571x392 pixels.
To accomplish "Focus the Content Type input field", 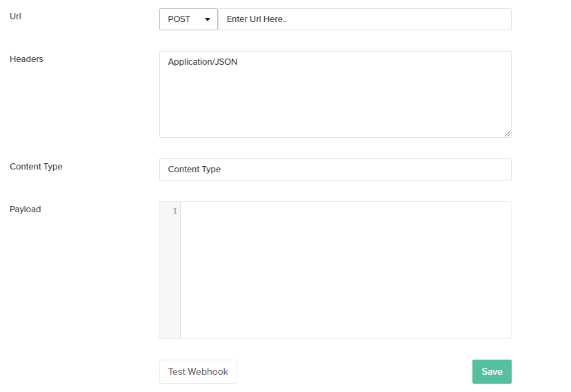I will pos(335,169).
